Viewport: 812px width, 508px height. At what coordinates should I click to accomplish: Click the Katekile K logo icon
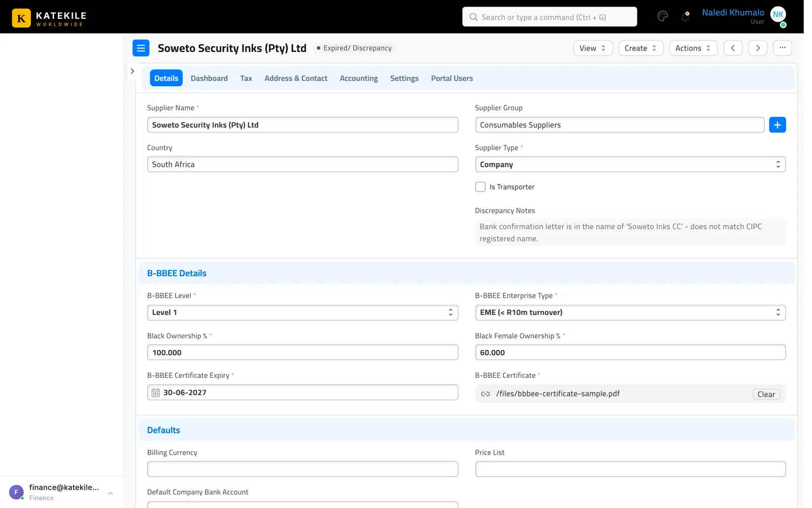[x=21, y=18]
